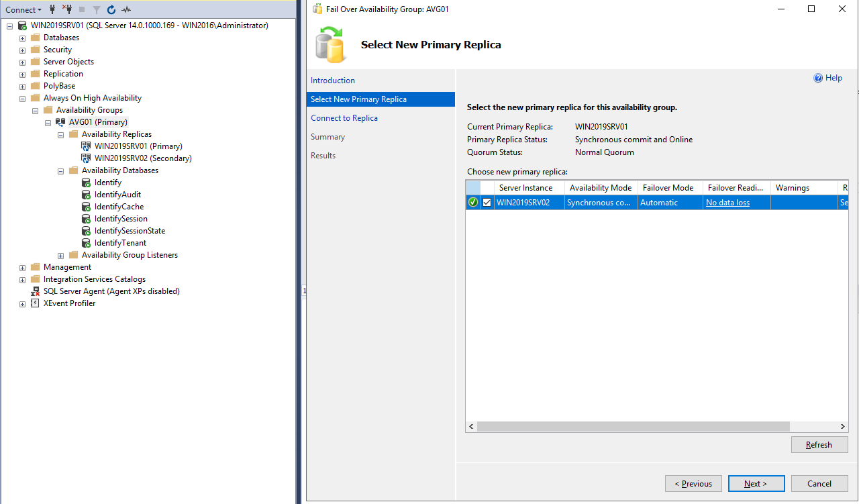Expand the Databases tree node
The height and width of the screenshot is (504, 859).
pos(22,38)
